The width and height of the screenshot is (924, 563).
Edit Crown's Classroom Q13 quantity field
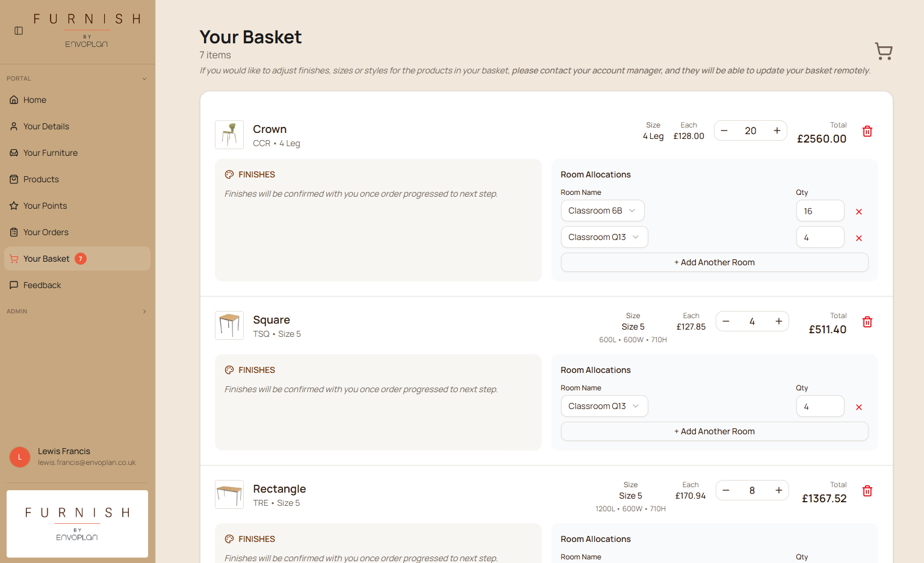pos(820,237)
